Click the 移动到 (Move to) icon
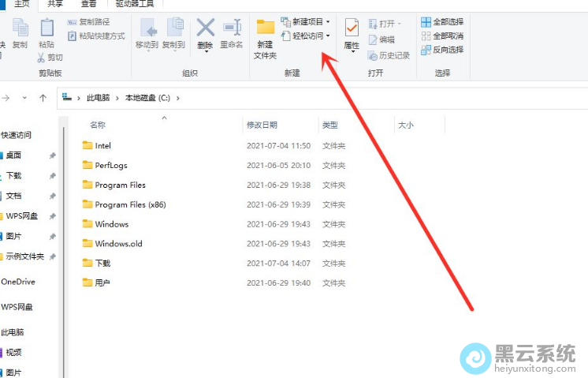588x378 pixels. (147, 29)
